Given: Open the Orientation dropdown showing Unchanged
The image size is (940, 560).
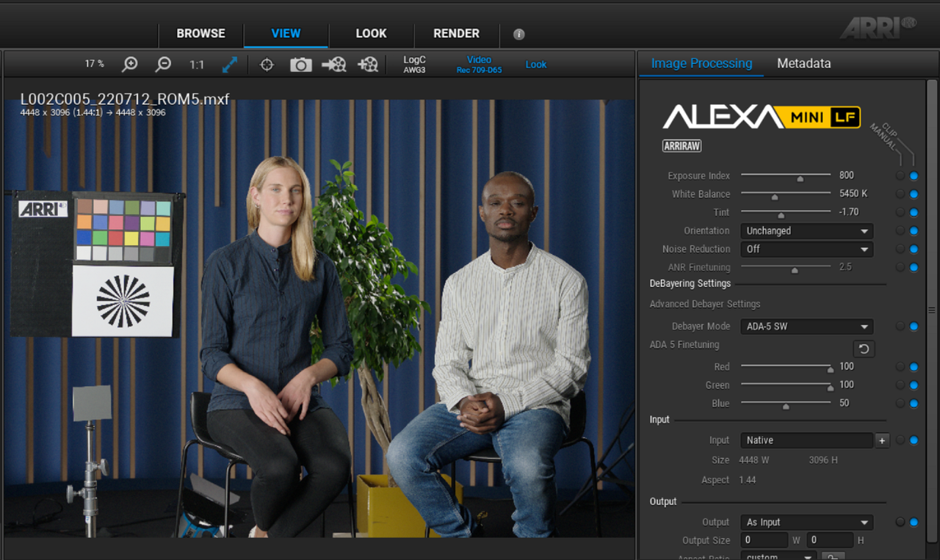Looking at the screenshot, I should [x=806, y=231].
